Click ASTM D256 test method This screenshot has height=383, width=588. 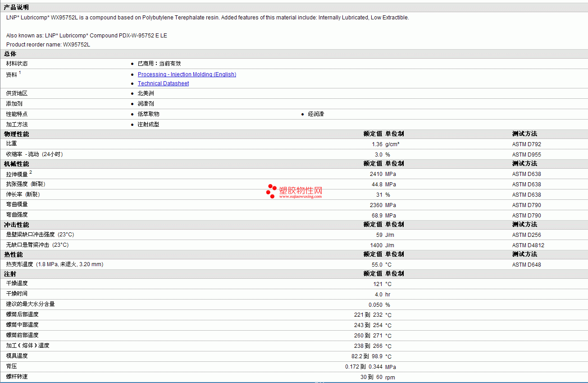tap(527, 235)
